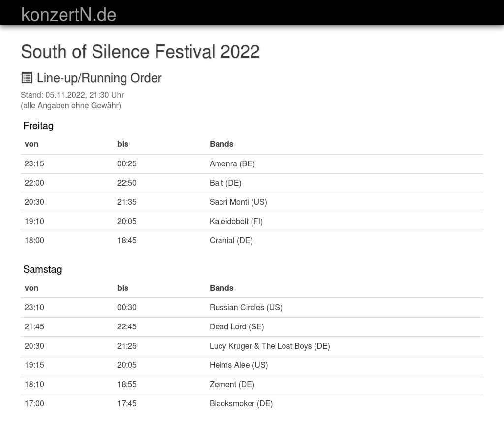504x423 pixels.
Task: Click the Kaleidobolt (FI) entry
Action: coord(236,222)
